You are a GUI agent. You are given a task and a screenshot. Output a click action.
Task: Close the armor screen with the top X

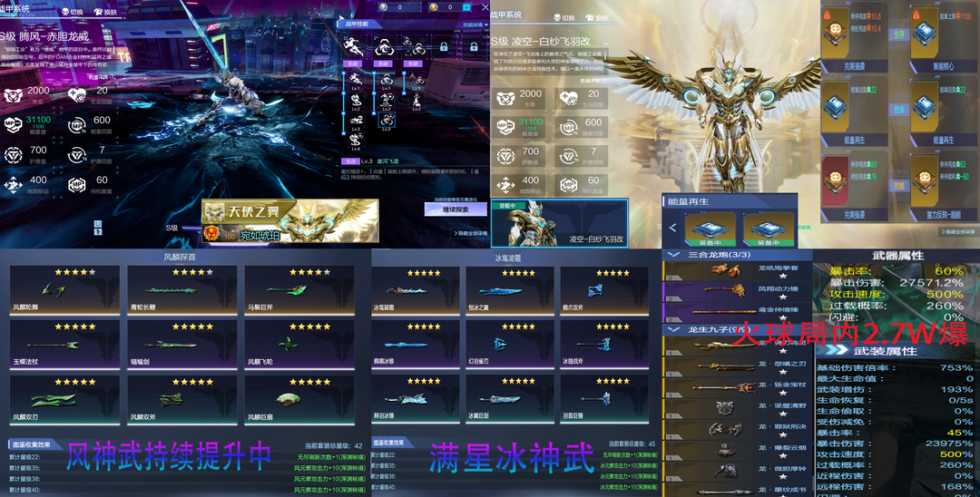(485, 7)
